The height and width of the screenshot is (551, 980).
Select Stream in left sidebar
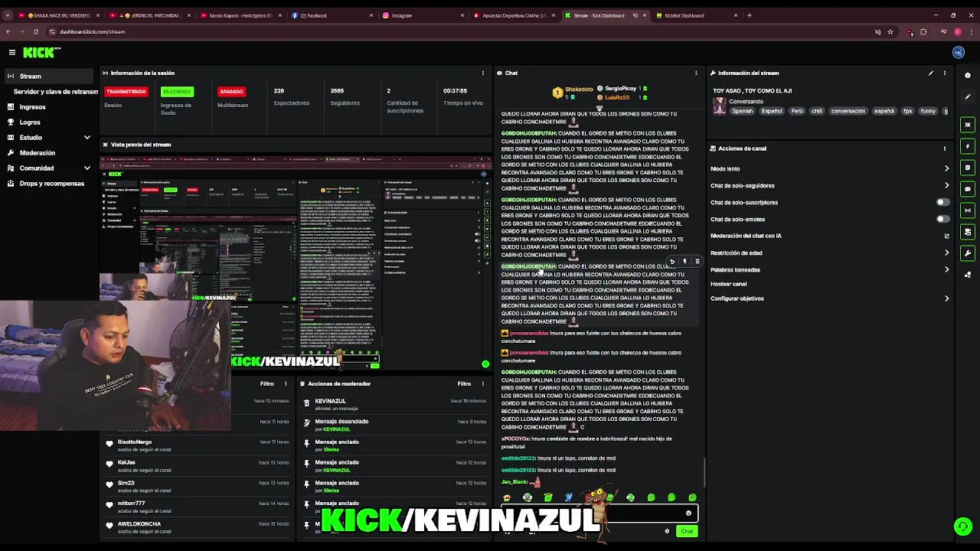coord(48,76)
